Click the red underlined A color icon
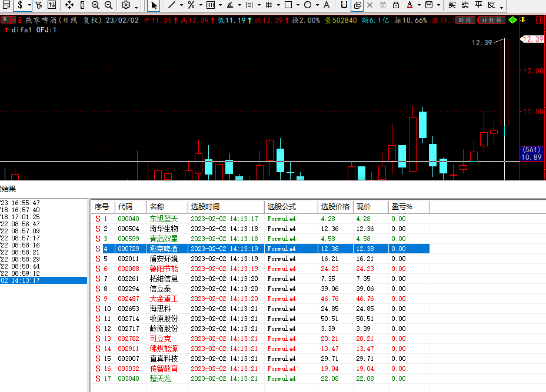This screenshot has width=546, height=392. (410, 5)
